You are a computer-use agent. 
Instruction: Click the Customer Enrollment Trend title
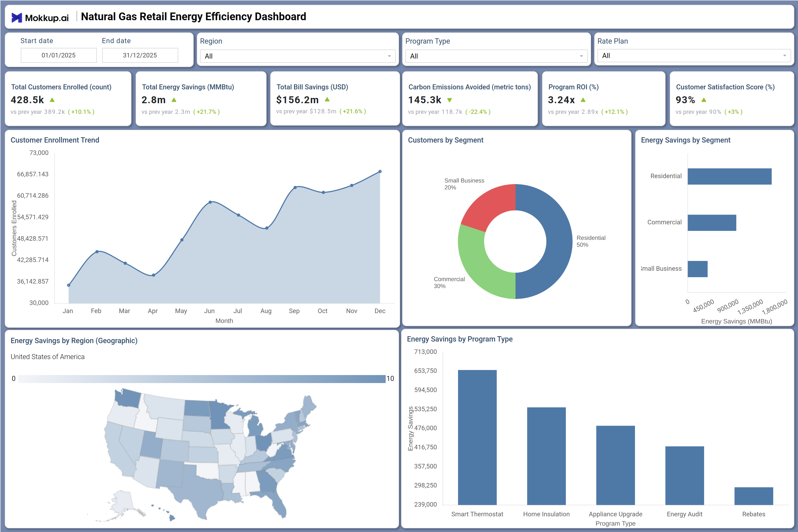(55, 140)
